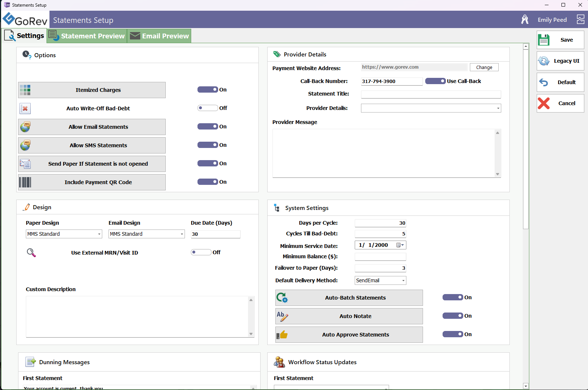The image size is (588, 390).
Task: Click the Change button for payment website
Action: tap(484, 67)
